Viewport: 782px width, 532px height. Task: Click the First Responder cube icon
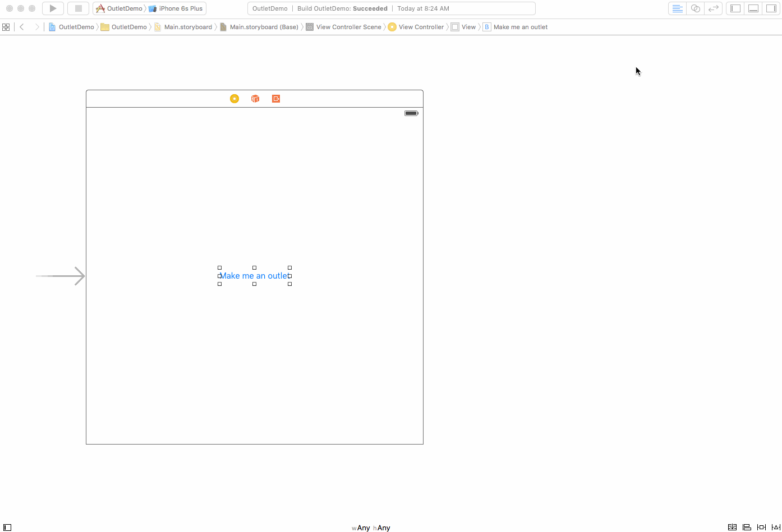255,98
